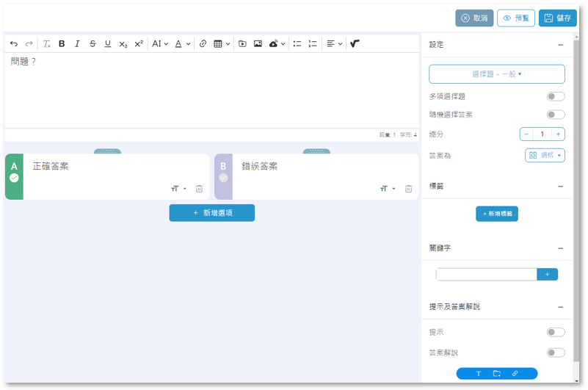Click the strikethrough icon
Image resolution: width=588 pixels, height=390 pixels.
coord(92,44)
